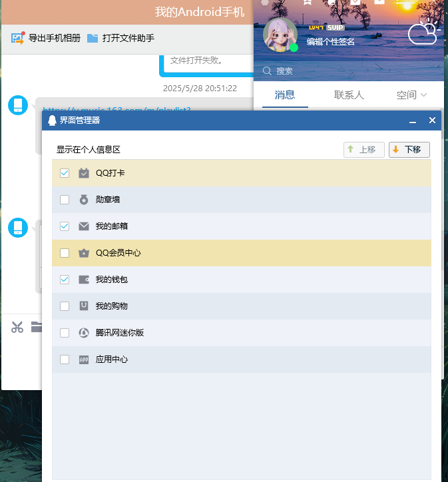The image size is (448, 482).
Task: Click the 我的钱包 wallet icon
Action: [84, 280]
